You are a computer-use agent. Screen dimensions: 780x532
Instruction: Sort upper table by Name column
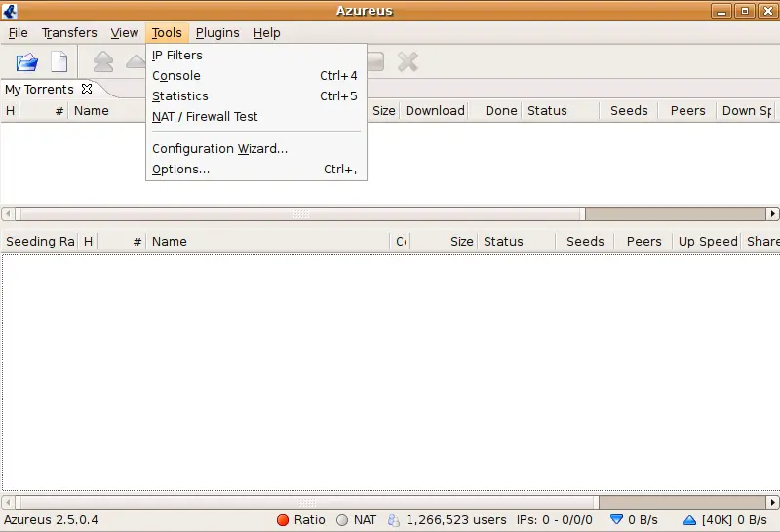[x=91, y=110]
